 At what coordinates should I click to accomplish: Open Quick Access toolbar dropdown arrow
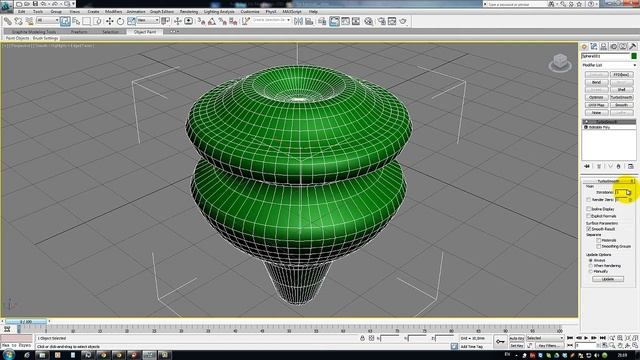(73, 4)
